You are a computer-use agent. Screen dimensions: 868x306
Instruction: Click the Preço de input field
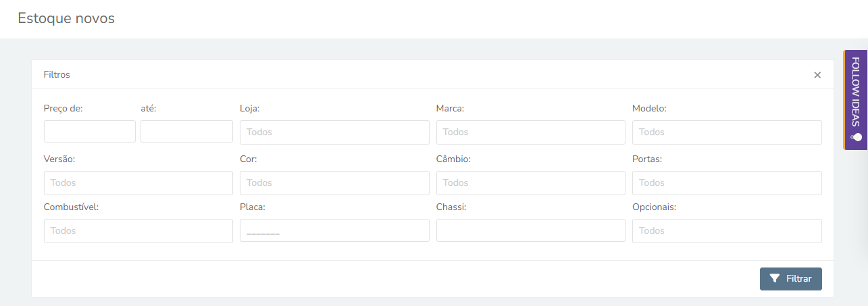(x=90, y=132)
